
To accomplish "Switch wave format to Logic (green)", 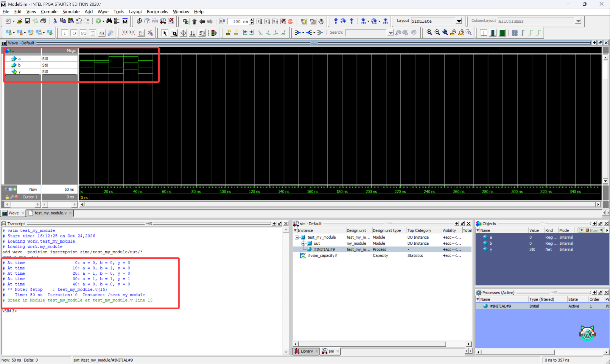I will [x=502, y=33].
